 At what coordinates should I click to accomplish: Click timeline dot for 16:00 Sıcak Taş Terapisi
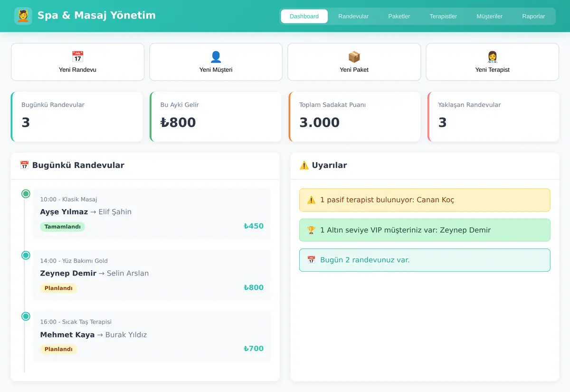click(x=26, y=316)
